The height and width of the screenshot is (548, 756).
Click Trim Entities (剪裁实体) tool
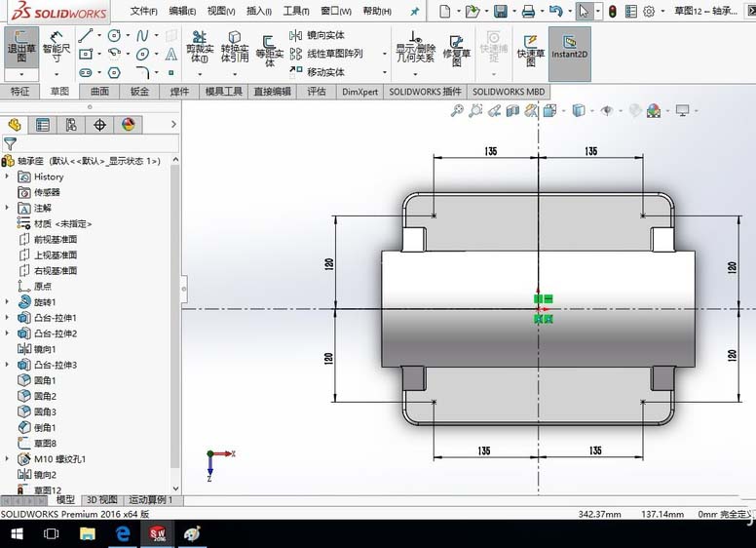click(200, 47)
